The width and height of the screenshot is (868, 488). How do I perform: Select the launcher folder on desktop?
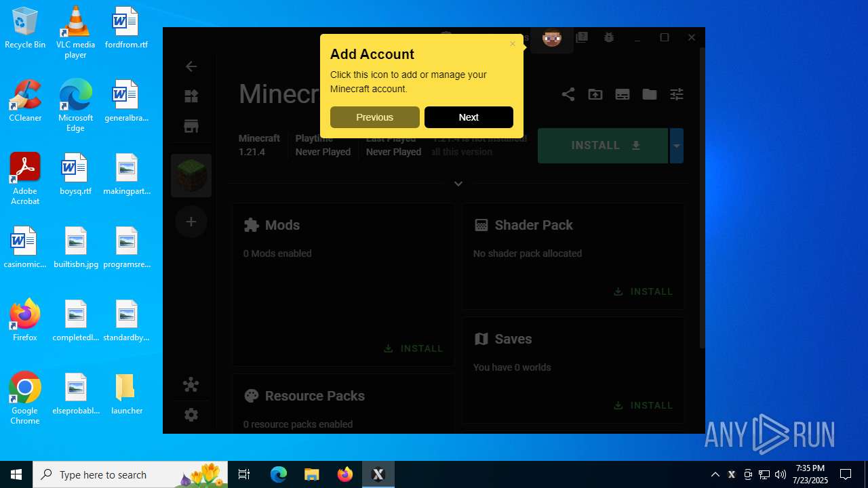[x=127, y=393]
